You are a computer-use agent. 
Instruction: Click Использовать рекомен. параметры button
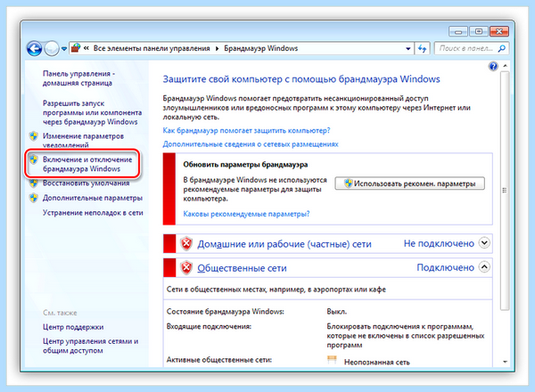[409, 184]
